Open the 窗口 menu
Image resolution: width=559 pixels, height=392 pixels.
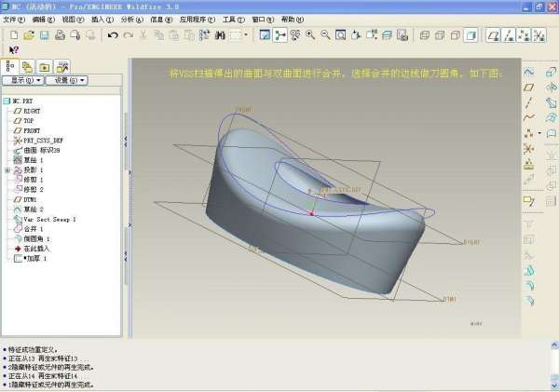(263, 20)
